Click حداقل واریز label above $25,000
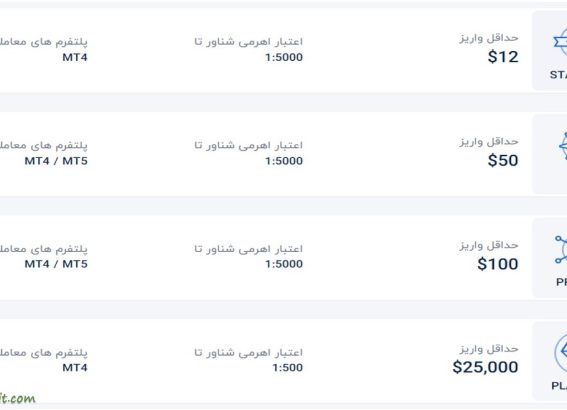The image size is (567, 410). tap(489, 349)
